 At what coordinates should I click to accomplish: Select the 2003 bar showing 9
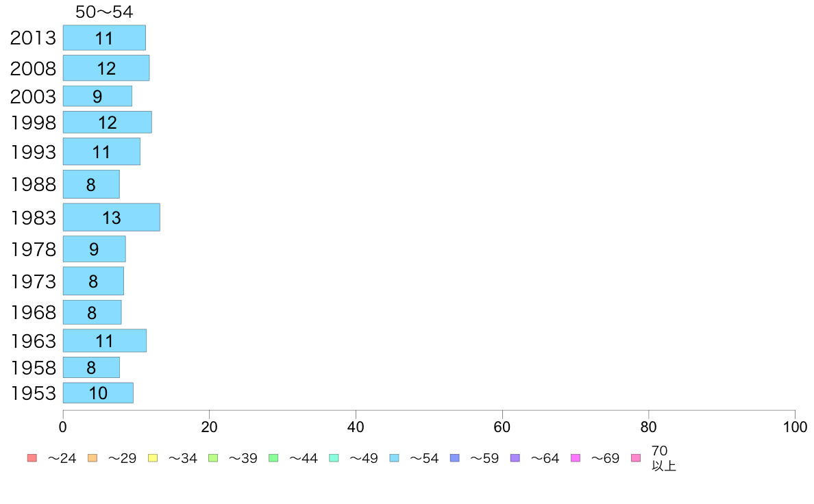coord(97,96)
